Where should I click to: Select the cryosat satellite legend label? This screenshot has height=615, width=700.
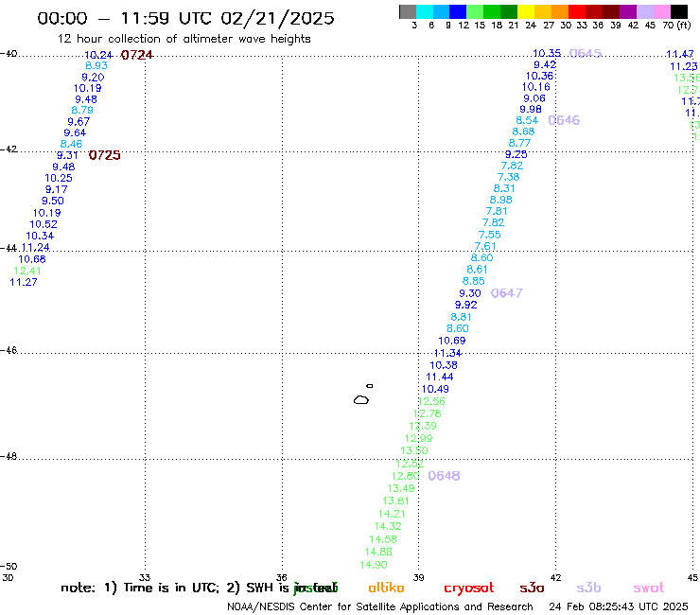pos(469,589)
